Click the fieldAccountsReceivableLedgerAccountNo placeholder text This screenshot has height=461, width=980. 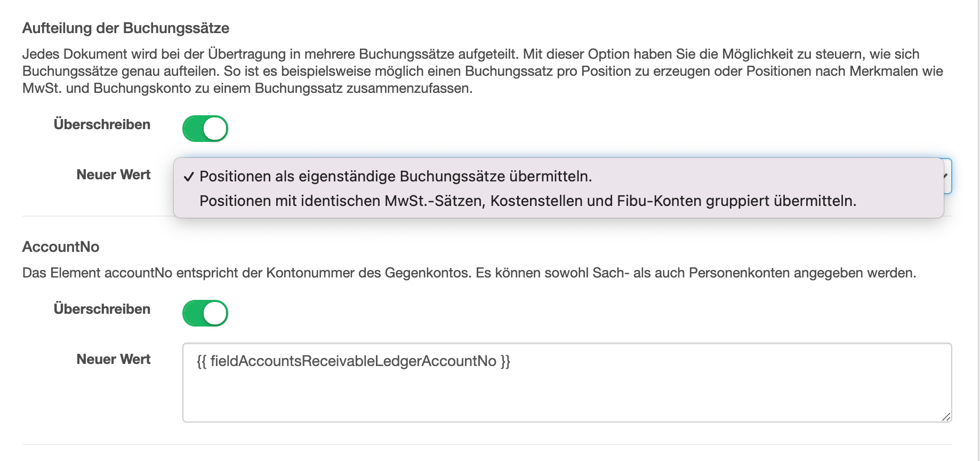click(x=354, y=361)
